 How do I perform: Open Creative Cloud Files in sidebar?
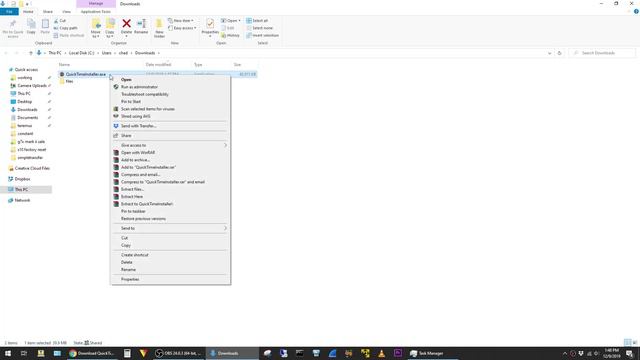[32, 168]
